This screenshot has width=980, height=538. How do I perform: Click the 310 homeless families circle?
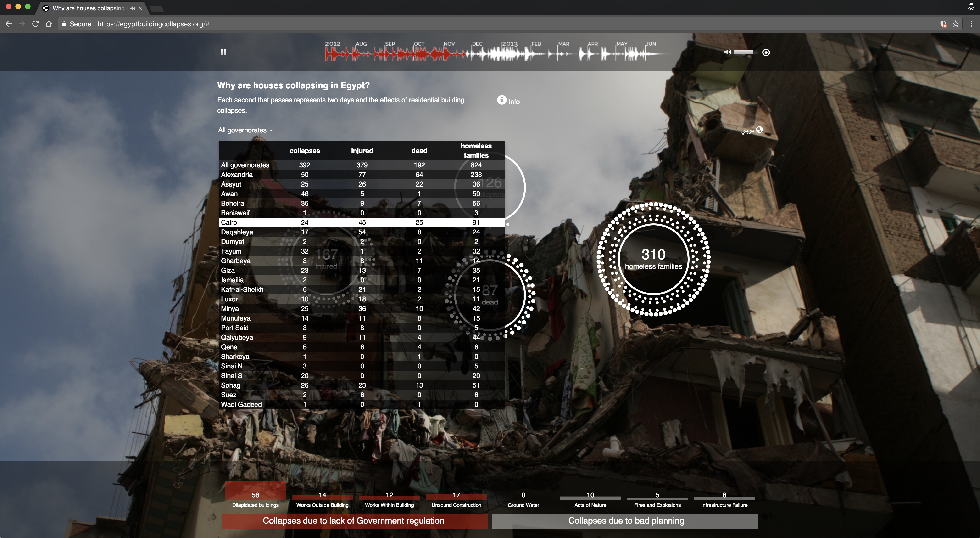click(653, 259)
